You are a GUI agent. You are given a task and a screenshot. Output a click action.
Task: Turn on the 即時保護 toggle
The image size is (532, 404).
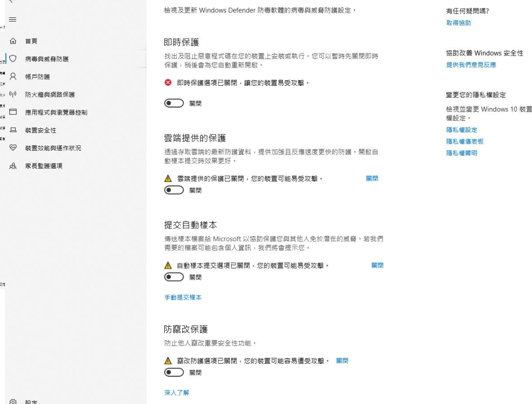coord(173,104)
